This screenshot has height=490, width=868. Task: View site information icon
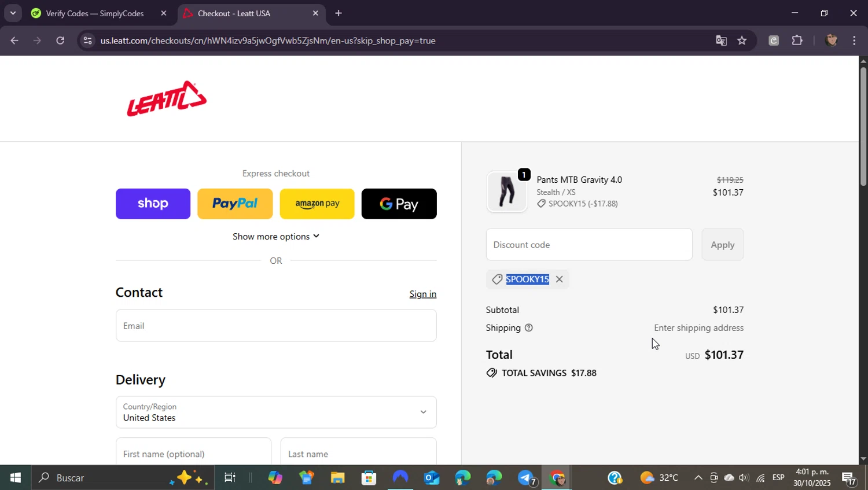click(87, 40)
